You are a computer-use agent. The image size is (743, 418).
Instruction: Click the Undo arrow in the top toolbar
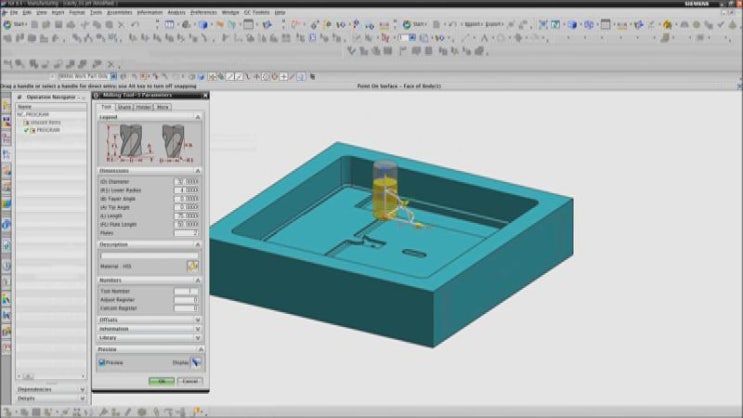(135, 24)
